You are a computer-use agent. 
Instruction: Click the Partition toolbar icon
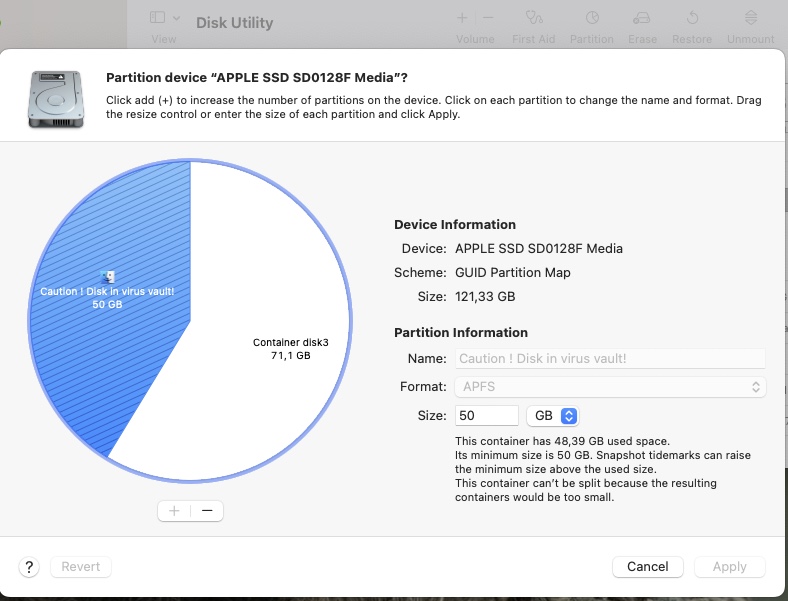coord(591,18)
